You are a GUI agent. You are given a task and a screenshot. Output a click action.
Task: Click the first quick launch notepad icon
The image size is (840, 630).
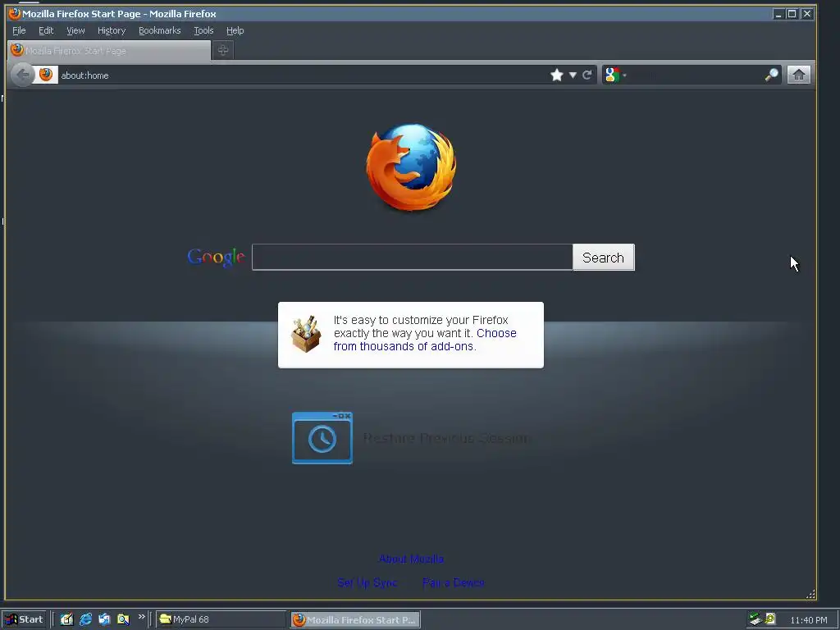pos(66,619)
